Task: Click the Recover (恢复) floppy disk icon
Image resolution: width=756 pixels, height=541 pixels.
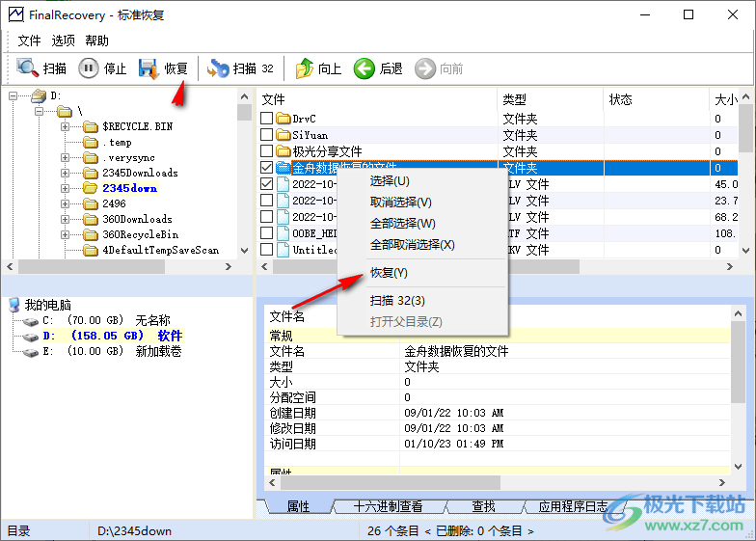Action: 148,68
